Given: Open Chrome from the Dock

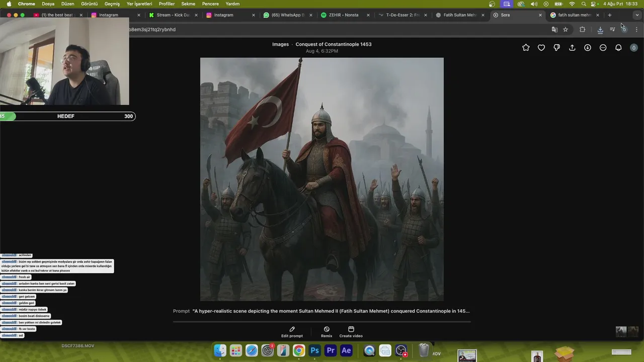Looking at the screenshot, I should (x=299, y=350).
